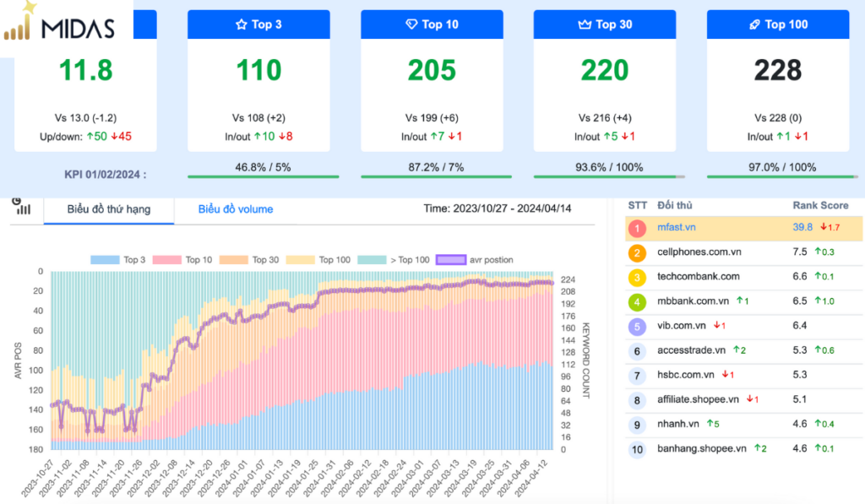The height and width of the screenshot is (504, 865).
Task: Click the Top 10 count 205
Action: [432, 70]
